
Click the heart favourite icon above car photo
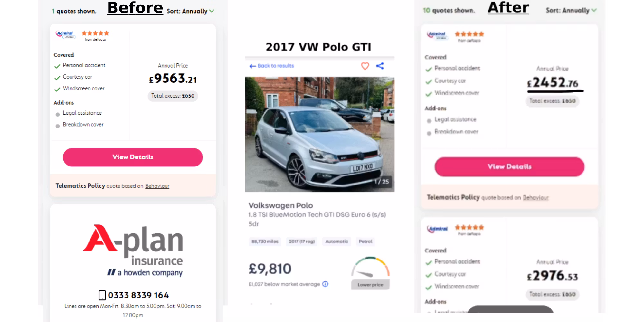365,66
